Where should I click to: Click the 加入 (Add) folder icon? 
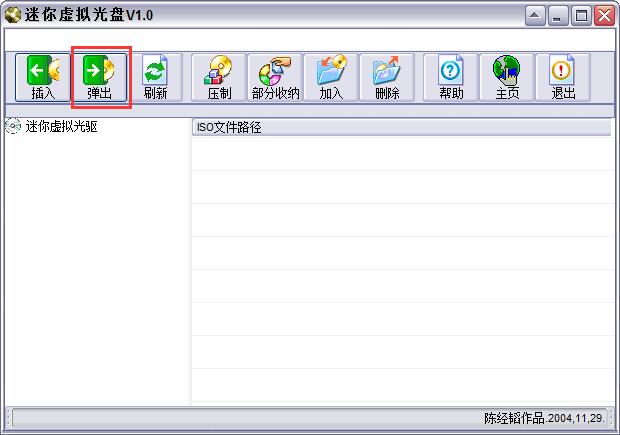331,78
